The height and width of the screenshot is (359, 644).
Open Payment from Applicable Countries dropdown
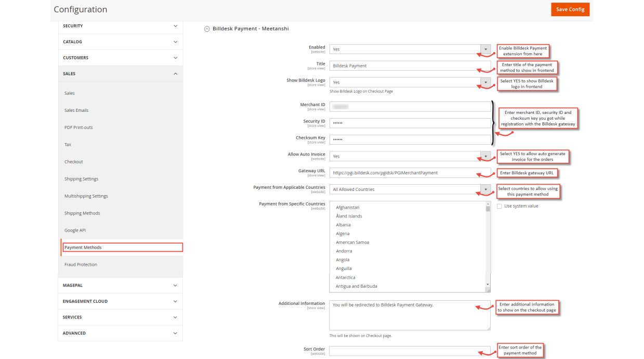pos(410,189)
